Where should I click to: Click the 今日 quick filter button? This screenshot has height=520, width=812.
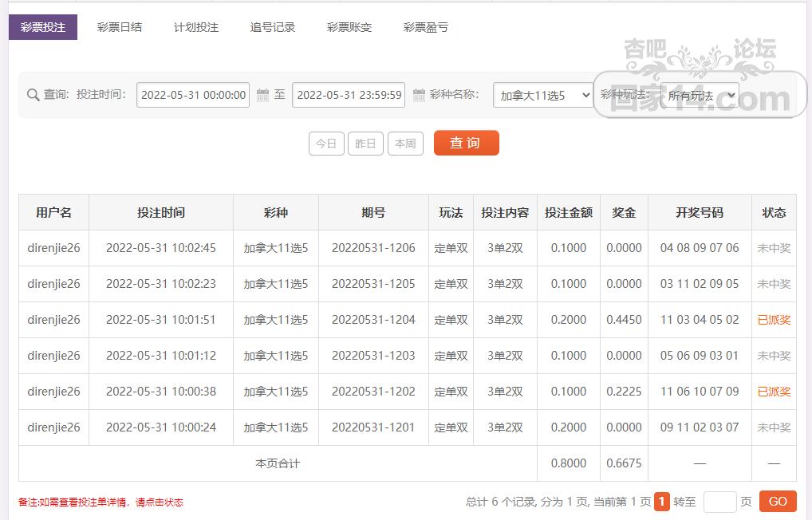point(325,144)
